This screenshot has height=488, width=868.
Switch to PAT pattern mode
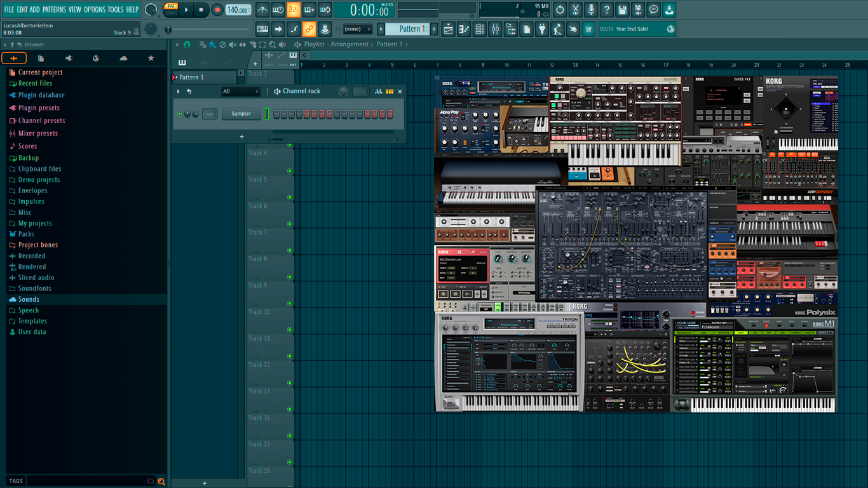(172, 6)
